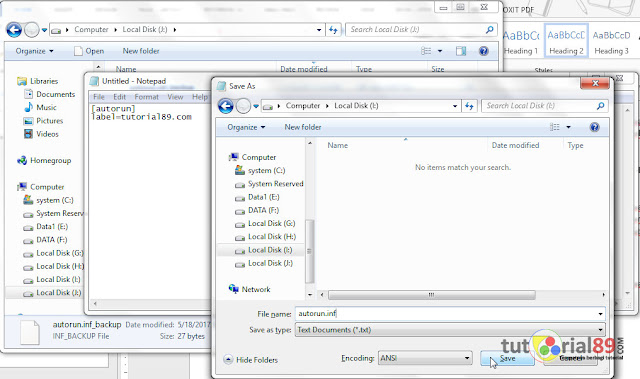The image size is (640, 379).
Task: Select Documents in Explorer sidebar
Action: pos(49,94)
